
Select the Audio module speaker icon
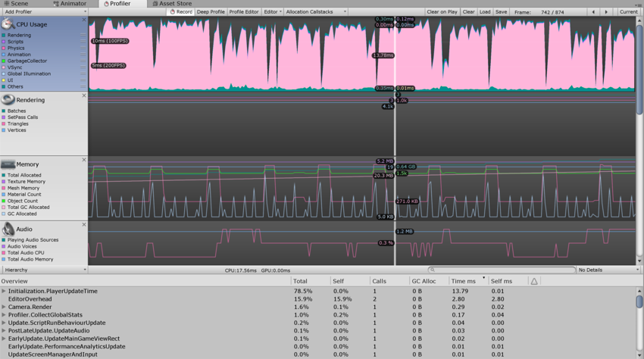coord(8,229)
